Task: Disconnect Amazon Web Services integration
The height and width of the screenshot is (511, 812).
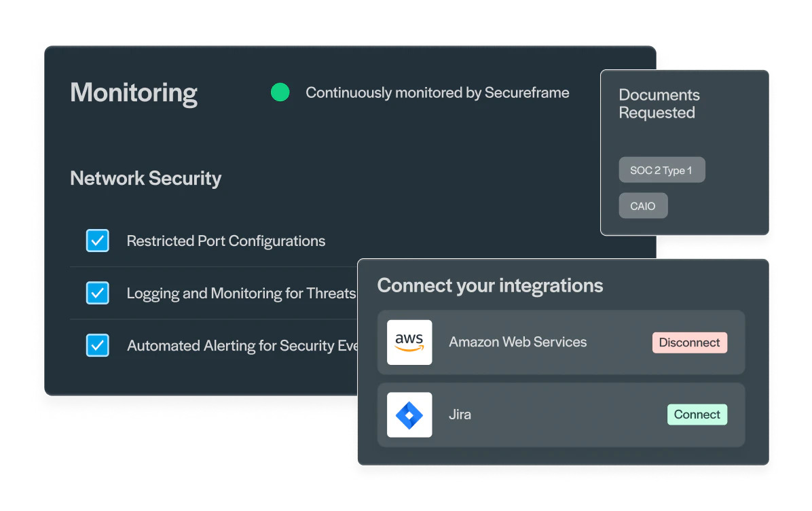Action: [x=689, y=342]
